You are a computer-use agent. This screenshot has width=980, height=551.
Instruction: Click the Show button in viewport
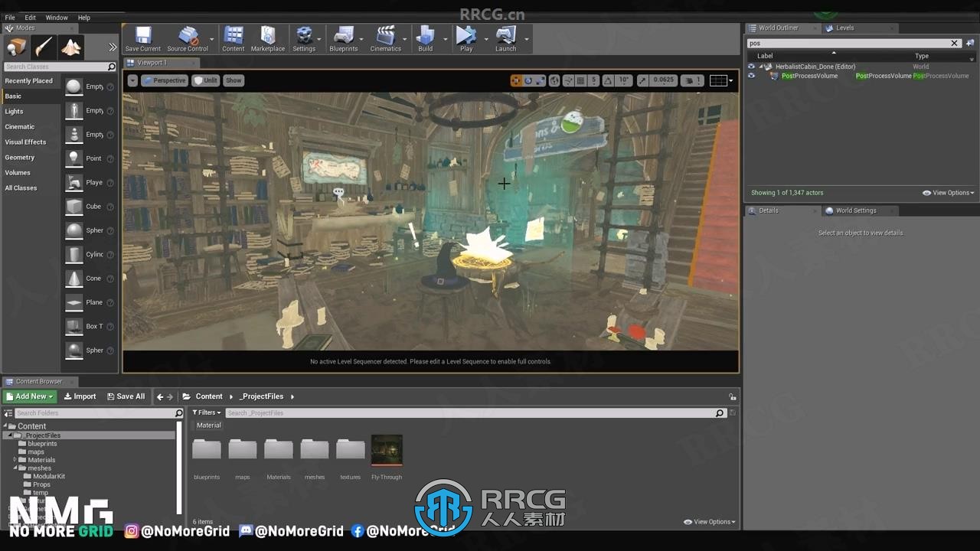(234, 80)
